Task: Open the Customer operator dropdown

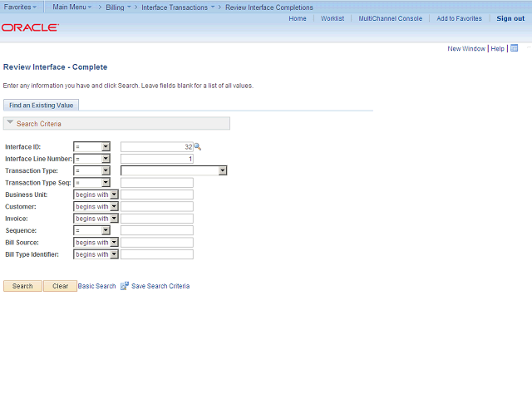Action: (96, 207)
